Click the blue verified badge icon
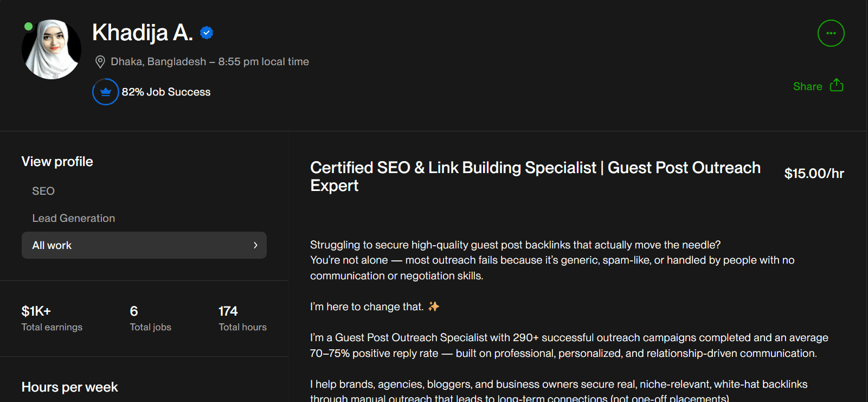This screenshot has width=868, height=402. click(x=207, y=33)
